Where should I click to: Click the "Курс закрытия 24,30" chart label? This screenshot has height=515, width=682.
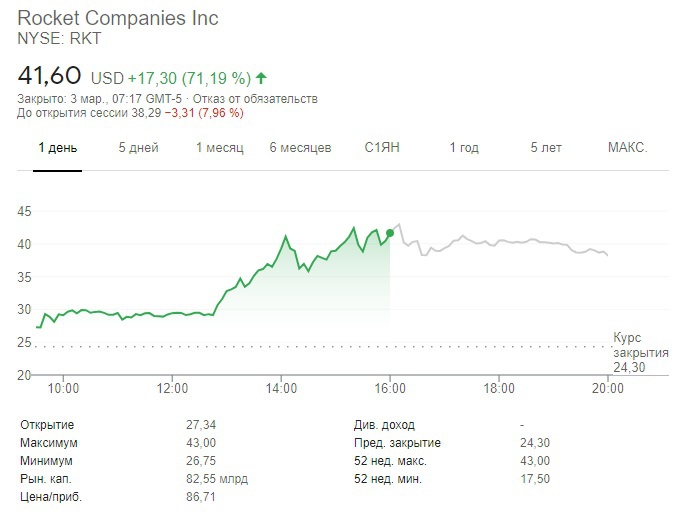(x=640, y=353)
